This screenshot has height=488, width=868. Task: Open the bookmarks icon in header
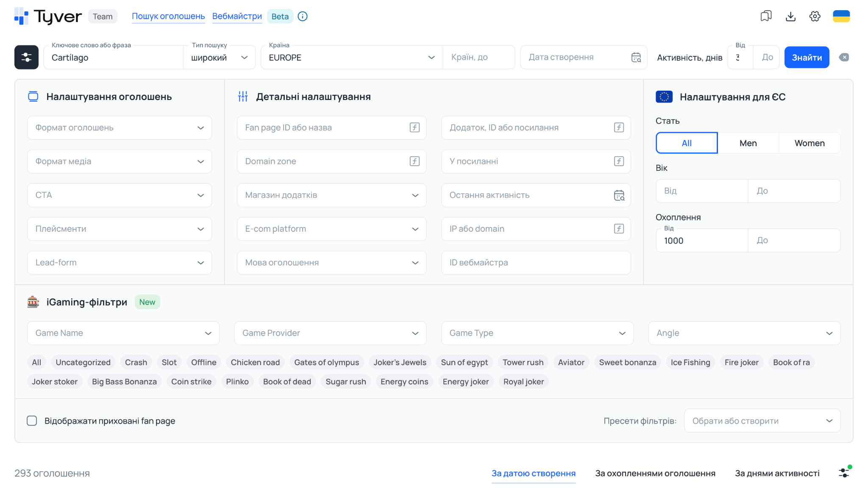(x=766, y=16)
